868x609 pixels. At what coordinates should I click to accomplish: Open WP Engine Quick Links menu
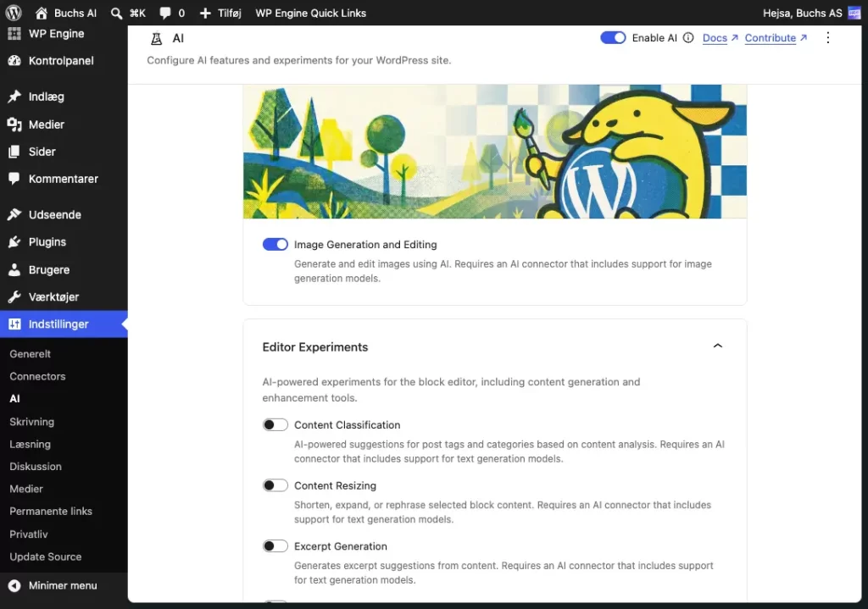(310, 14)
